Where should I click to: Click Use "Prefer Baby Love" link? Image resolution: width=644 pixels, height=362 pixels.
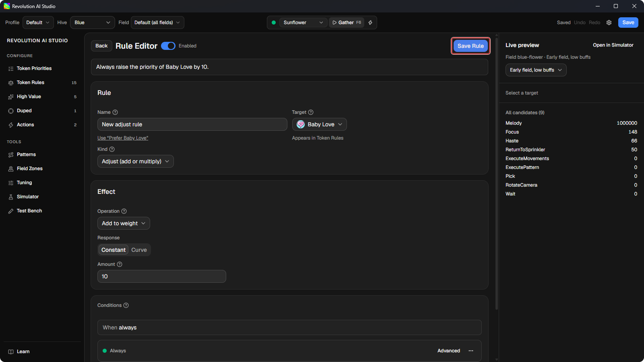123,138
